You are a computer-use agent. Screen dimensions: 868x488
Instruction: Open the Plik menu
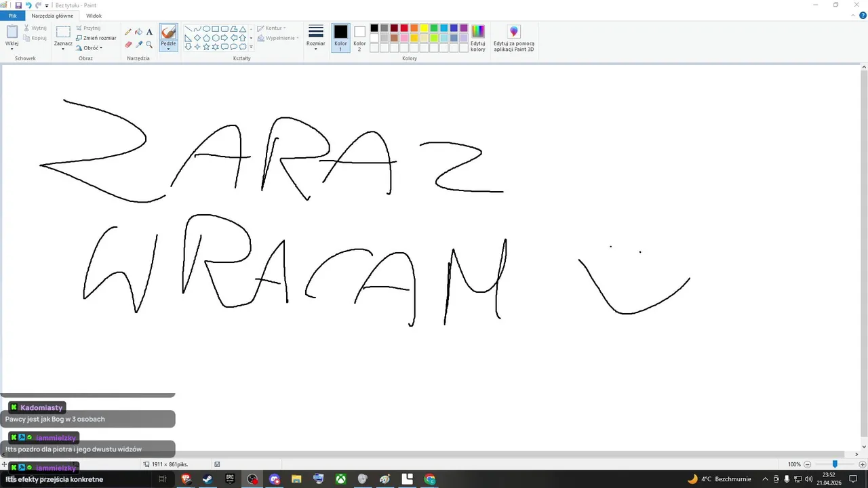click(12, 16)
